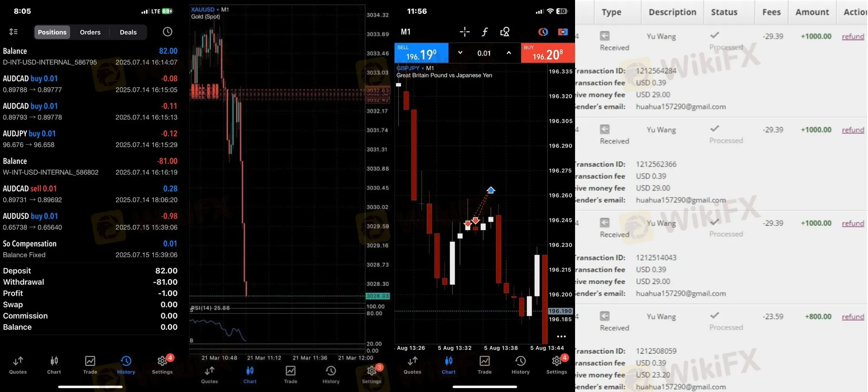Click the Fees column header
This screenshot has height=392, width=868.
click(771, 12)
